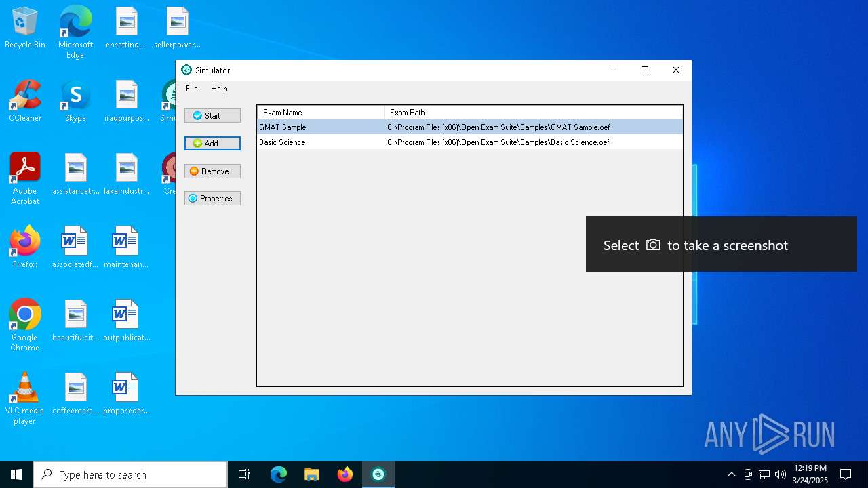Open Adobe Acrobat desktop shortcut

click(x=25, y=178)
